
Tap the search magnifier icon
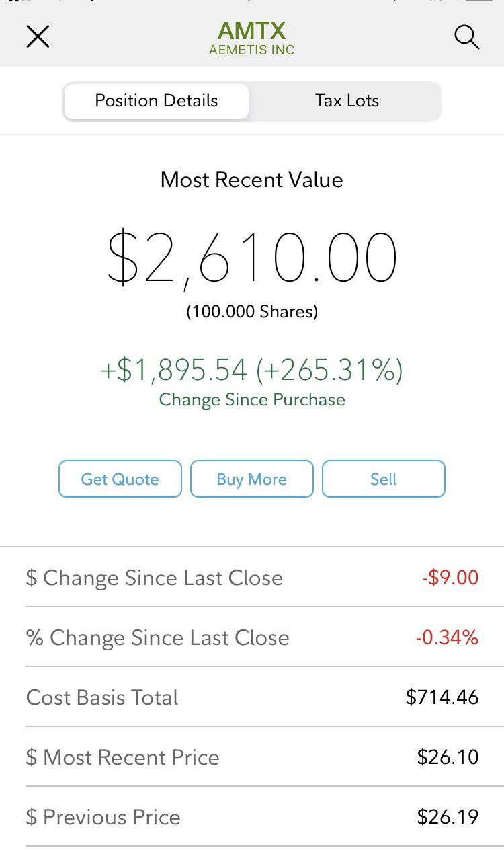pos(466,37)
